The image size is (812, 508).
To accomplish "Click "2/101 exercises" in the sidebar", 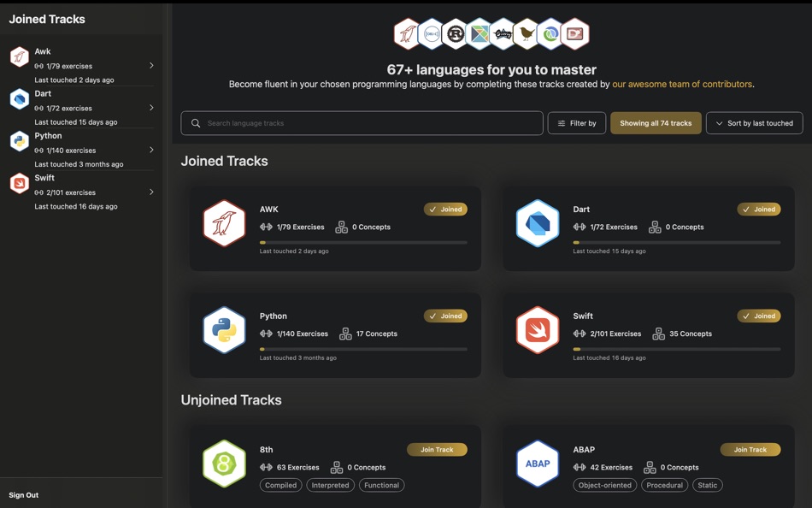I will 71,192.
